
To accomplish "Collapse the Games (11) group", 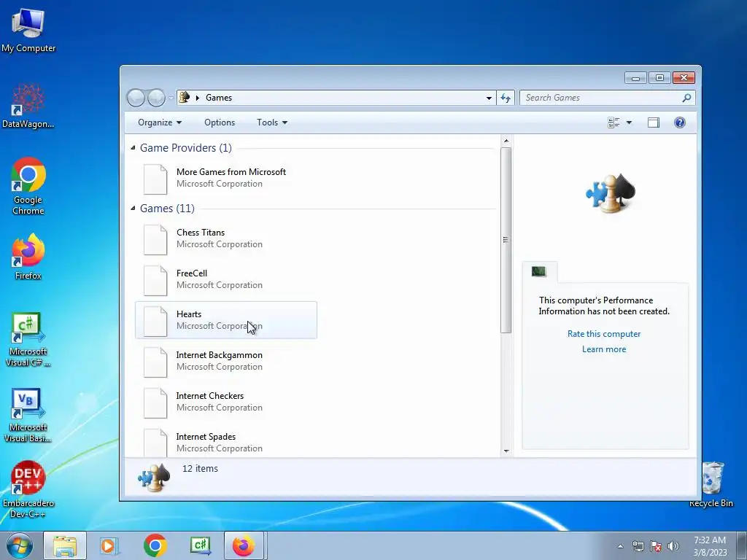I will coord(133,209).
